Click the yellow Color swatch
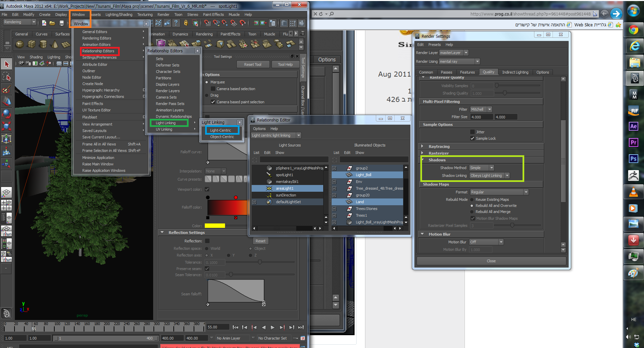Viewport: 644px width, 348px height. point(215,225)
